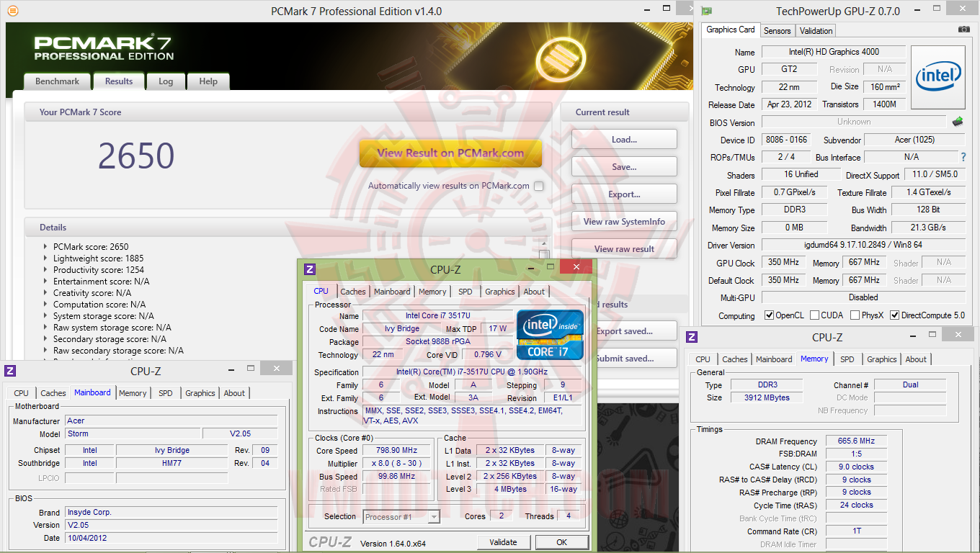
Task: Open CPU tab in CPU-Z Mainboard window
Action: click(22, 393)
